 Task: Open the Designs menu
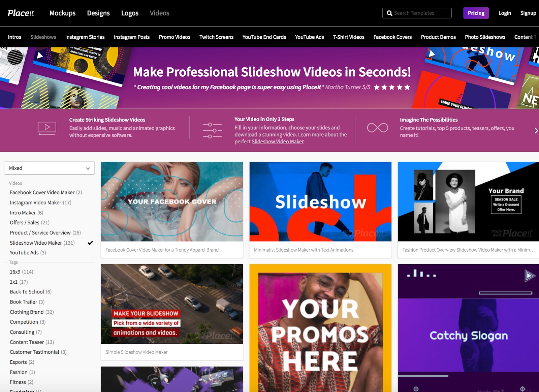(x=98, y=13)
